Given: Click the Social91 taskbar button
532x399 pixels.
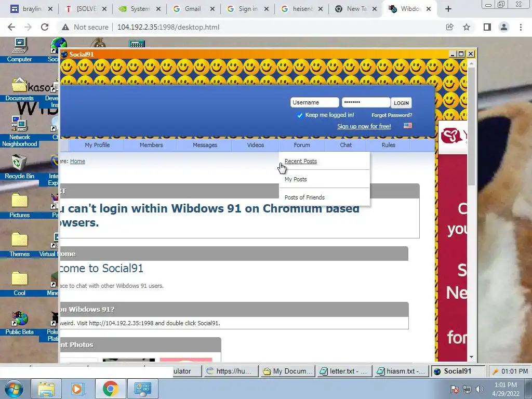Looking at the screenshot, I should click(458, 371).
